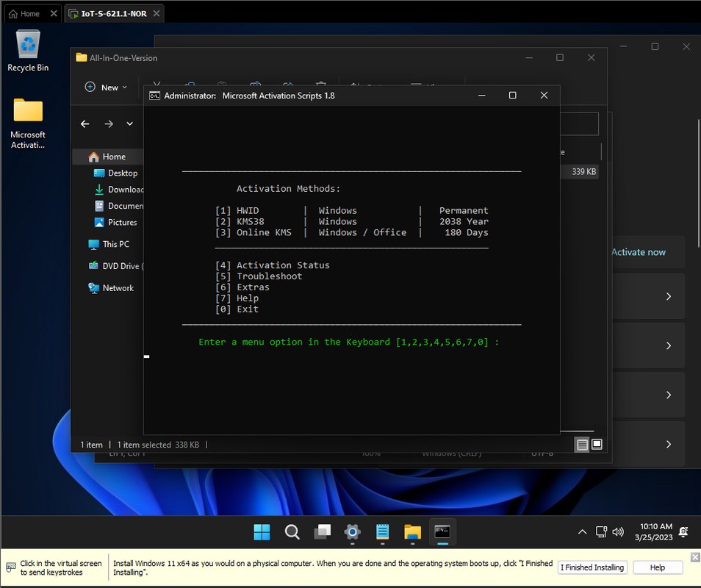Click the Settings window vertical scrollbar
Viewport: 701px width, 588px height.
coord(698,183)
